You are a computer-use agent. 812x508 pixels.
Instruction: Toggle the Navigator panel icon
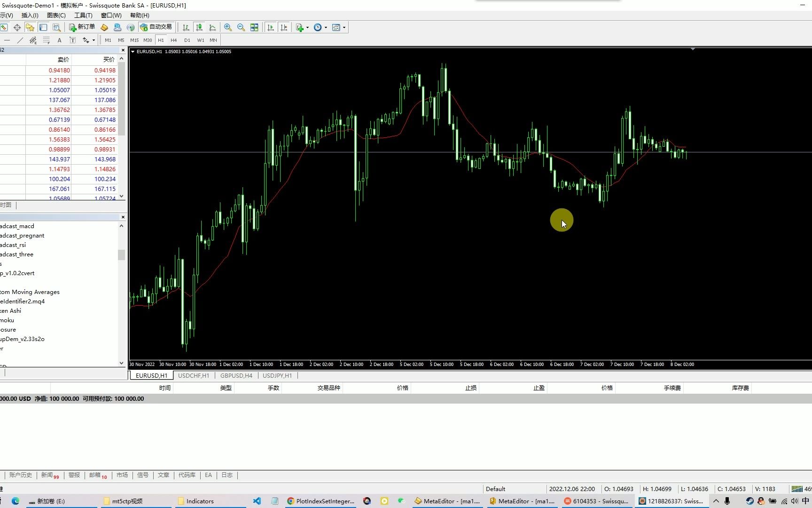coord(43,27)
